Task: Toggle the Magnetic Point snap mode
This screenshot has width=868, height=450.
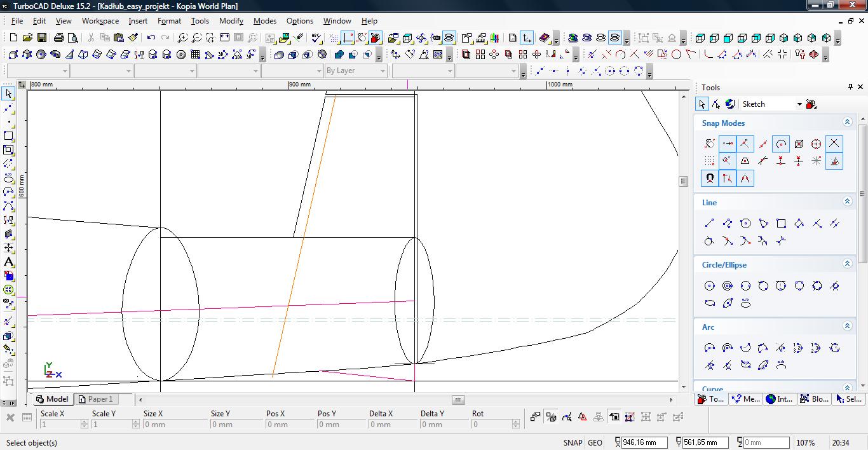Action: (710, 179)
